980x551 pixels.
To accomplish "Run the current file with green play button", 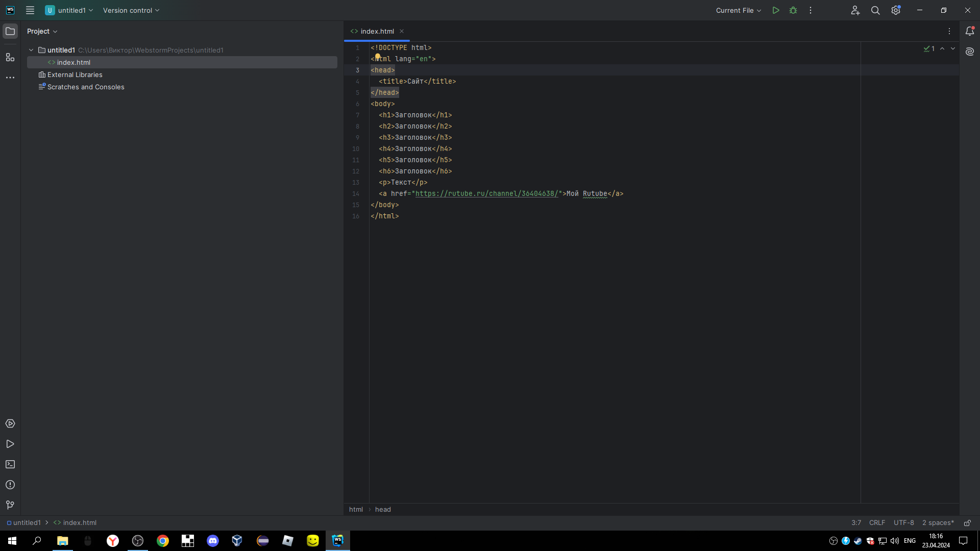I will point(776,10).
